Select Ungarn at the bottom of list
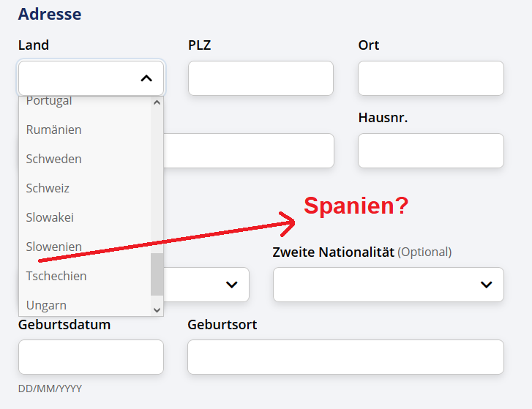This screenshot has width=532, height=409. coord(85,305)
